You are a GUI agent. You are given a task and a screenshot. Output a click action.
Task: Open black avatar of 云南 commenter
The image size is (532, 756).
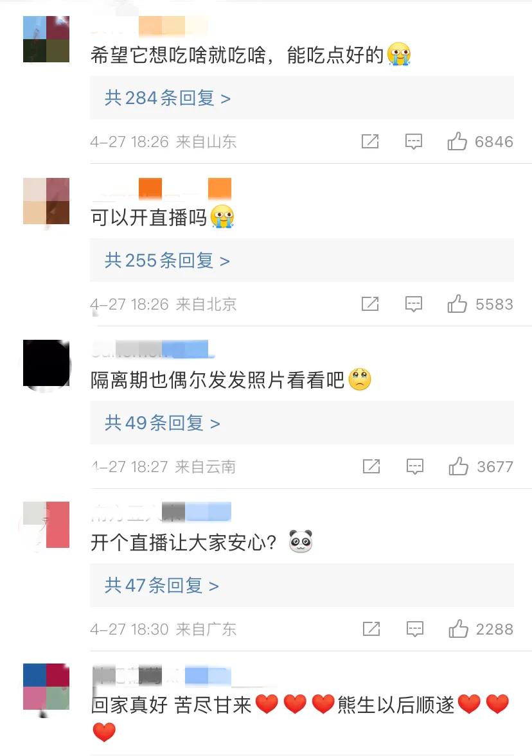click(x=46, y=363)
